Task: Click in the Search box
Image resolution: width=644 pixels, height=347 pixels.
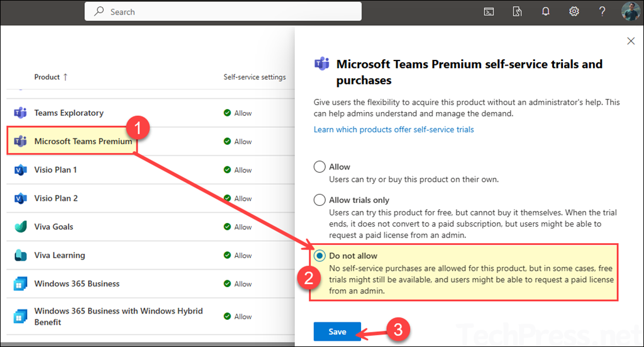Action: click(x=223, y=11)
